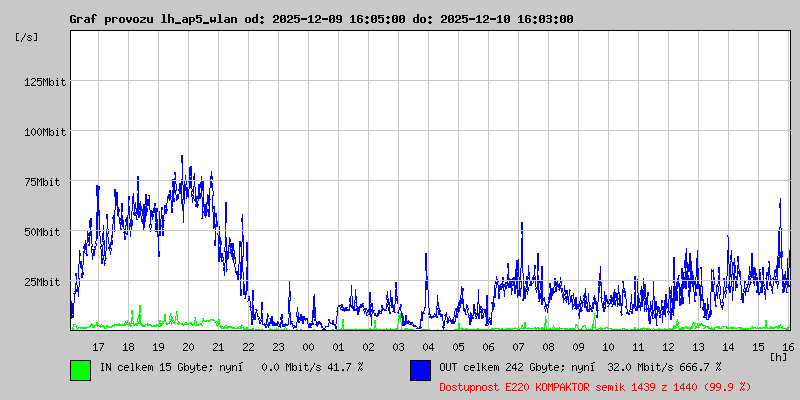Click the '[/s]' unit label
This screenshot has width=800, height=400.
27,37
